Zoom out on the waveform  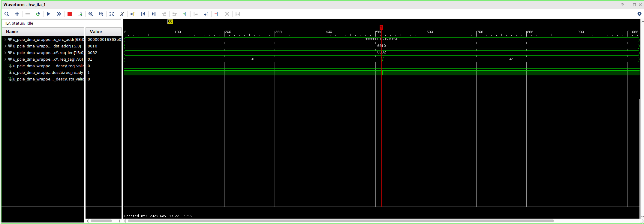101,14
